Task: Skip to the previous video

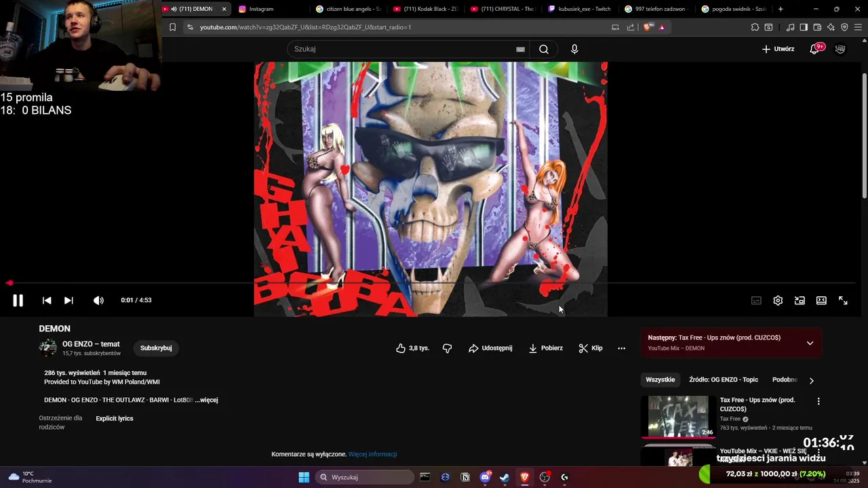Action: point(47,300)
